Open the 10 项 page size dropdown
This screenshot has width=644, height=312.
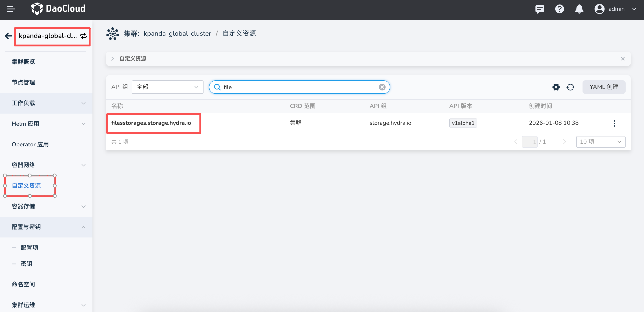(x=600, y=142)
